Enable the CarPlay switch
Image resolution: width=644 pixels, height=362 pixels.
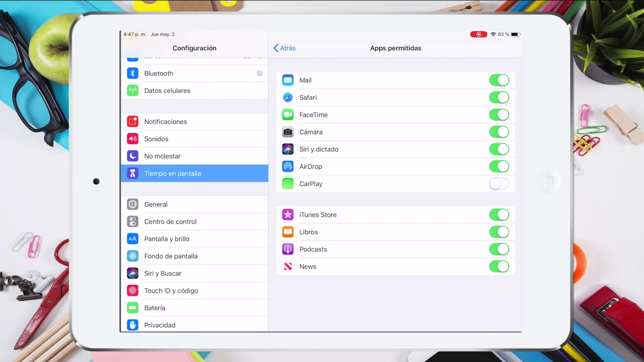tap(499, 184)
